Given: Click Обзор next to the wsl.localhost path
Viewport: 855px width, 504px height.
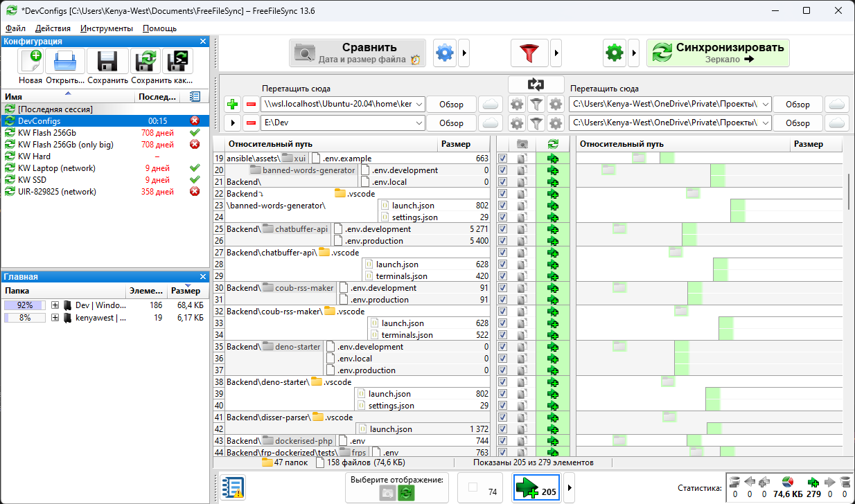Looking at the screenshot, I should pos(451,105).
